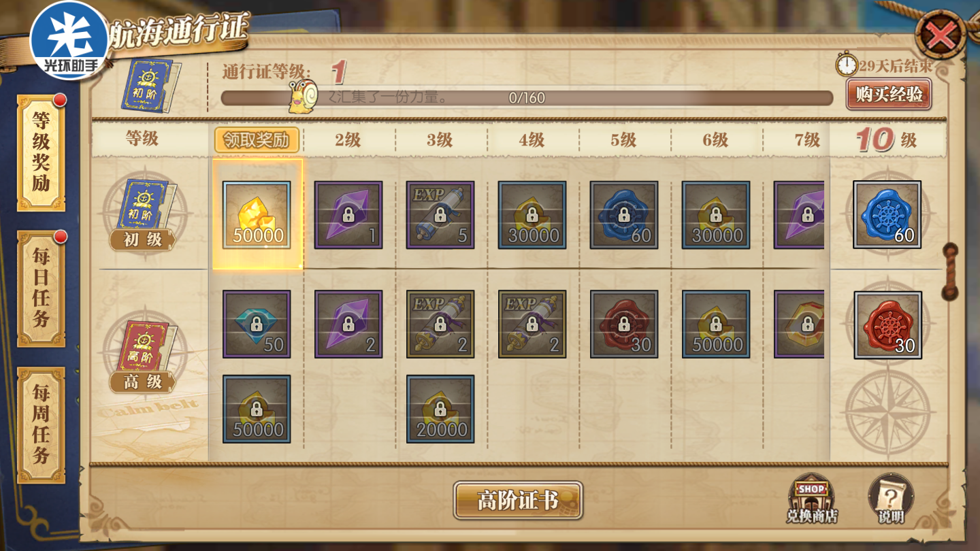Claim the glowing 50000 gold reward
The image size is (980, 551).
click(x=257, y=215)
